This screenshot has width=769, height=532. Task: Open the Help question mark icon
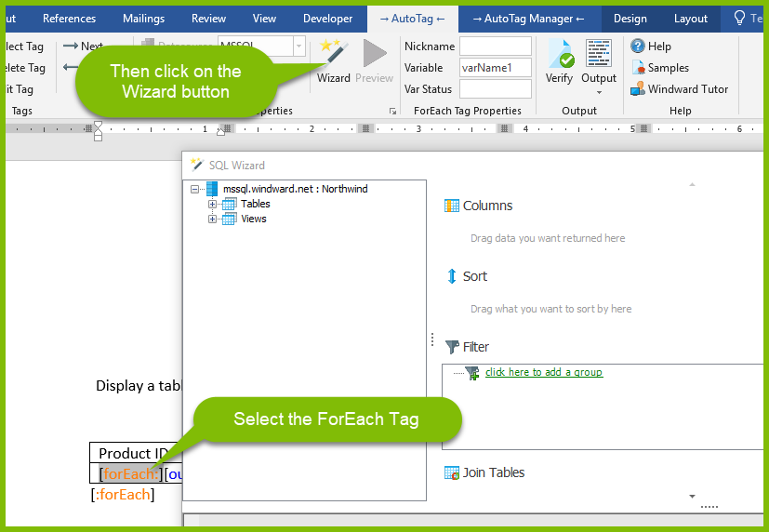click(x=638, y=47)
